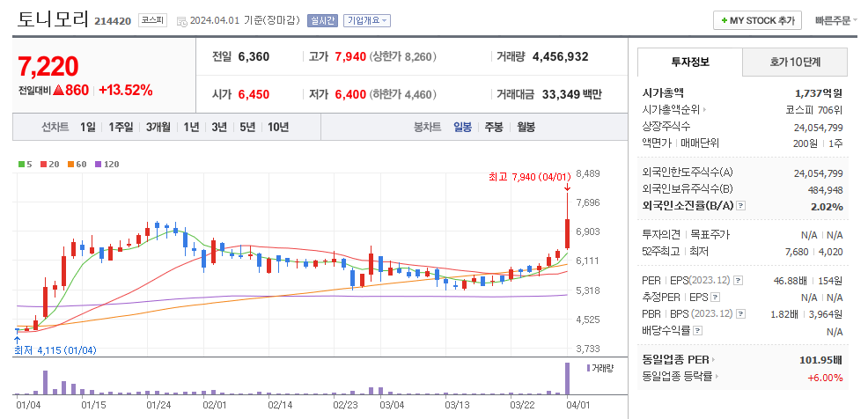This screenshot has width=868, height=419.
Task: Click the tall 04/01 volume bar
Action: 567,379
